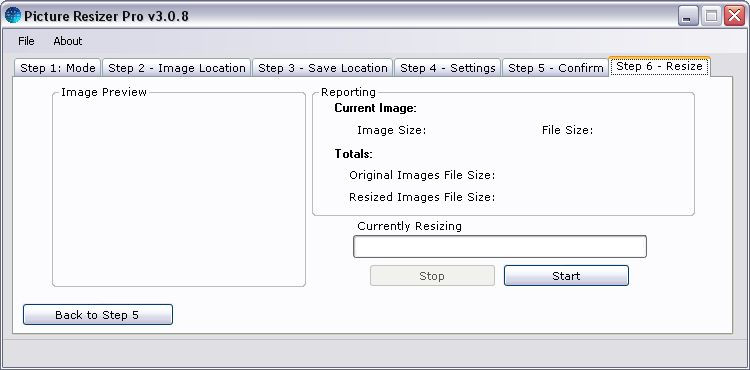Go to Step 2 - Image Location tab
The width and height of the screenshot is (750, 370).
tap(176, 68)
